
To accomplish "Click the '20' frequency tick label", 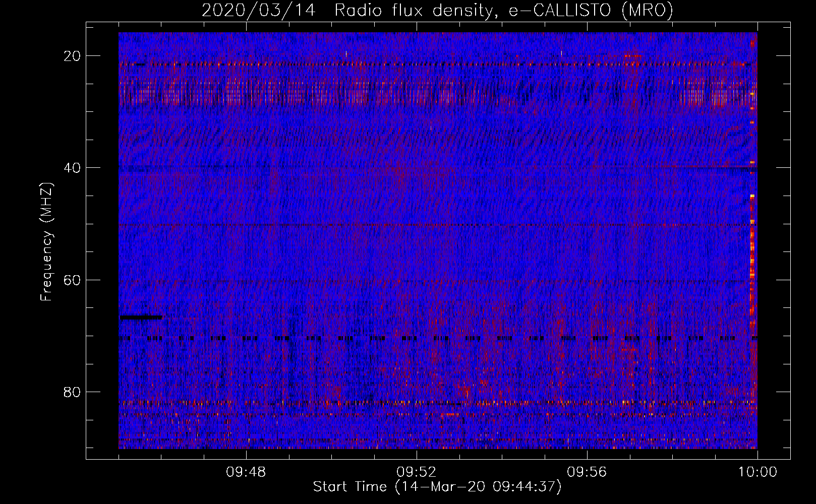I will (x=72, y=56).
